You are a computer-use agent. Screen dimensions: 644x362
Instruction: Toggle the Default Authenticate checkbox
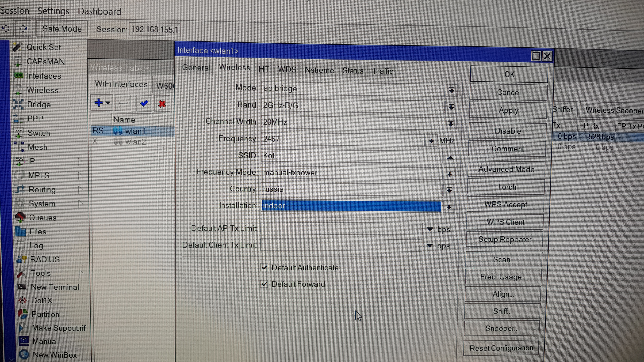[264, 268]
